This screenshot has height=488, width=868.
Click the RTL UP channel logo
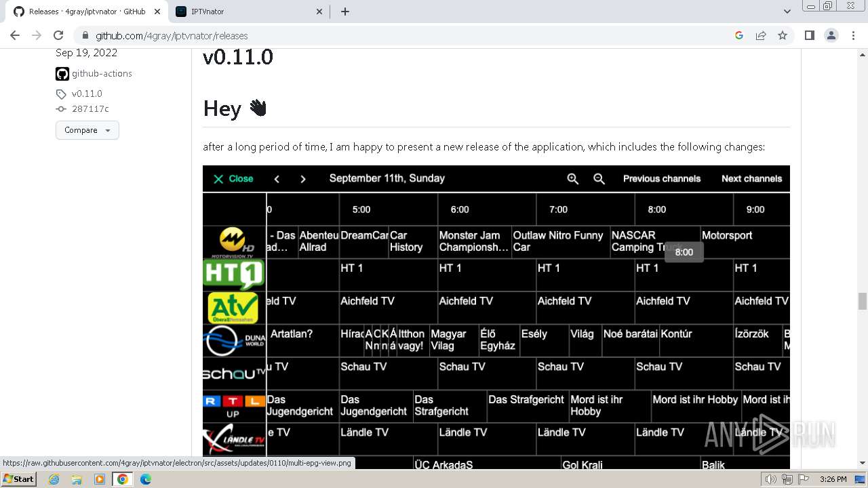[233, 406]
